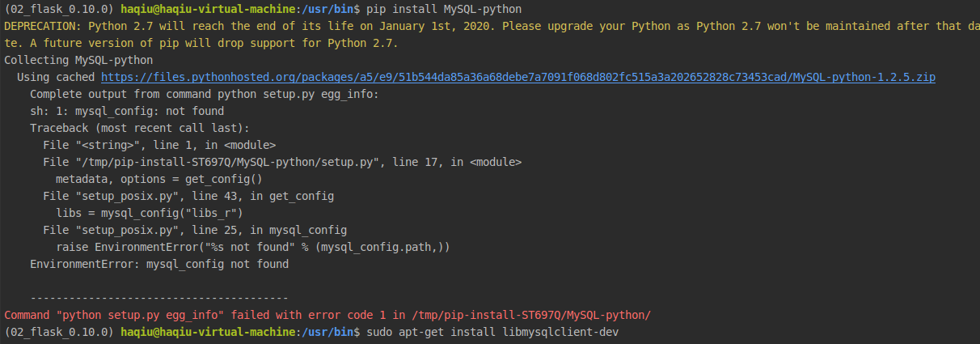Screen dimensions: 980x344
Task: Open the files.pythonhosted.org MySQL-python zip link
Action: 518,77
